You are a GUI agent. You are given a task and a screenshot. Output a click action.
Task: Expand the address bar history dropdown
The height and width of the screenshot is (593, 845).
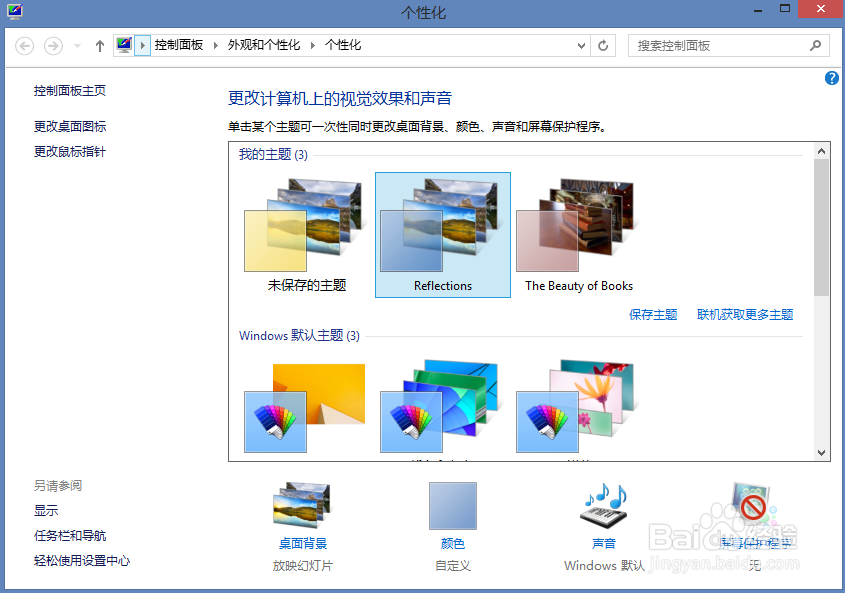pyautogui.click(x=581, y=45)
